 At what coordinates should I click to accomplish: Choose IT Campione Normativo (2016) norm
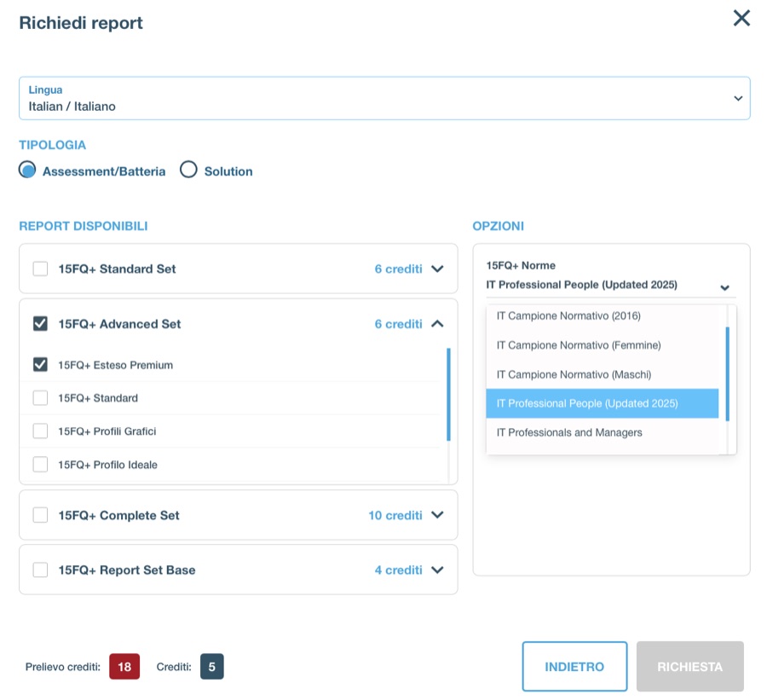coord(603,315)
